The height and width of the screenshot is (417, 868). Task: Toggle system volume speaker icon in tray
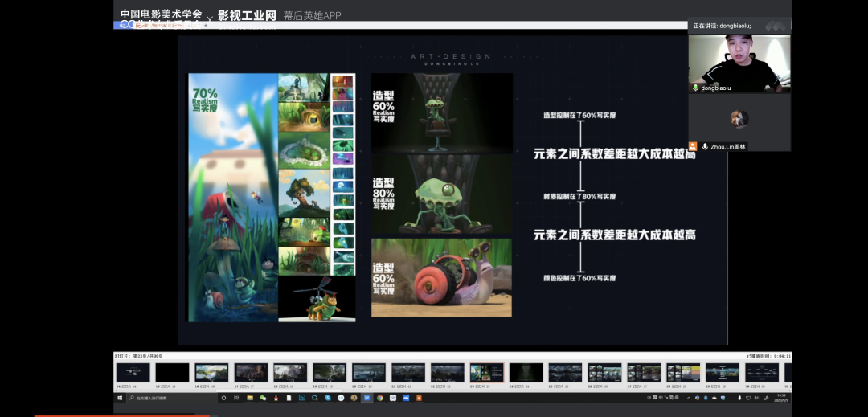click(x=756, y=398)
